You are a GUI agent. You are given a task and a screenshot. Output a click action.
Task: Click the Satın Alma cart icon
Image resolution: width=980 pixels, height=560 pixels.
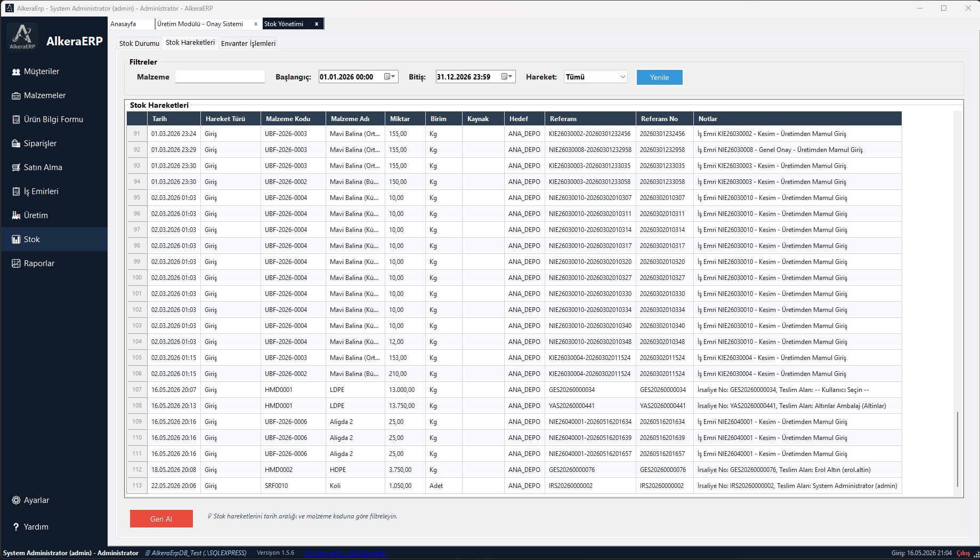tap(16, 167)
